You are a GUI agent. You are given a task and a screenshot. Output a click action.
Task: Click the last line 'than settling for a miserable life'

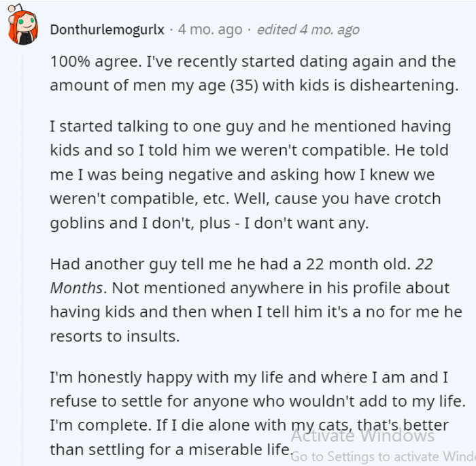point(171,450)
